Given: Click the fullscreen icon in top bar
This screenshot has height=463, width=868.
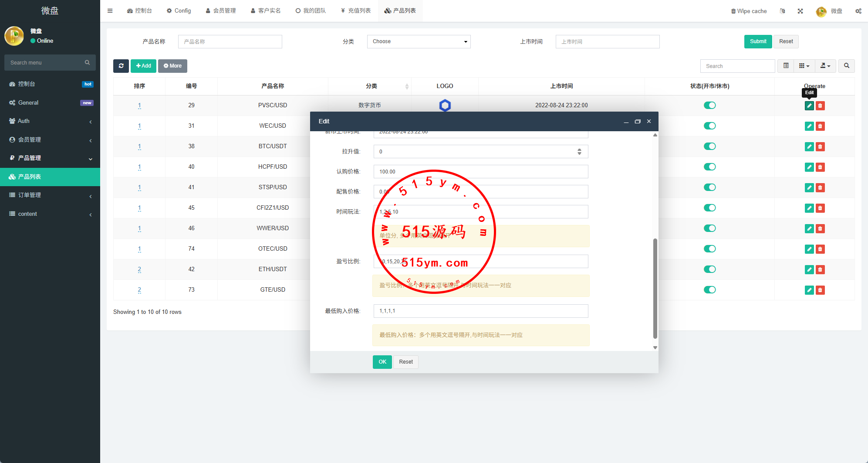Looking at the screenshot, I should click(800, 11).
